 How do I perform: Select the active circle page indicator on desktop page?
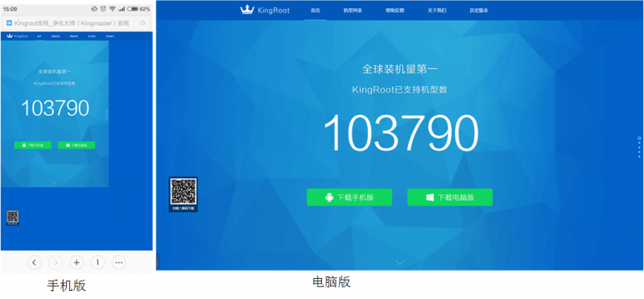[x=639, y=138]
